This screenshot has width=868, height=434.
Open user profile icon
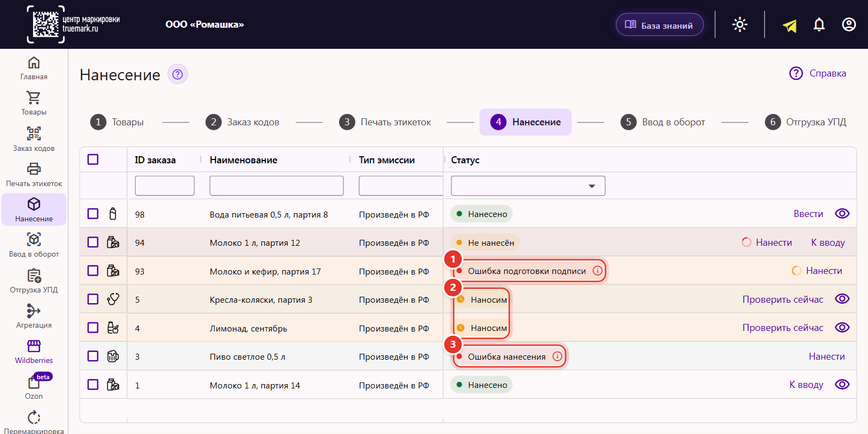pyautogui.click(x=849, y=24)
